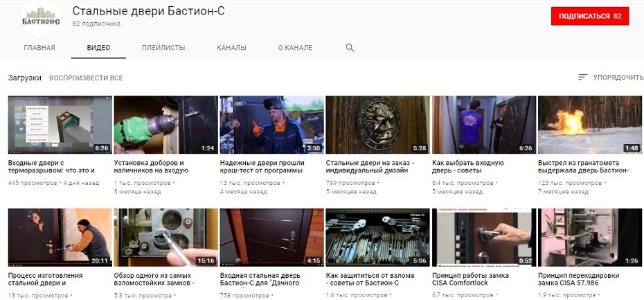Viewport: 644px width, 300px height.
Task: Click 445 просмотров view count
Action: (33, 183)
